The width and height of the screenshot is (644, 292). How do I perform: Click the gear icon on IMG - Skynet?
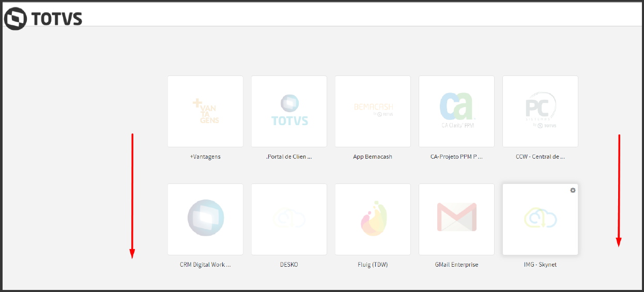(x=573, y=190)
